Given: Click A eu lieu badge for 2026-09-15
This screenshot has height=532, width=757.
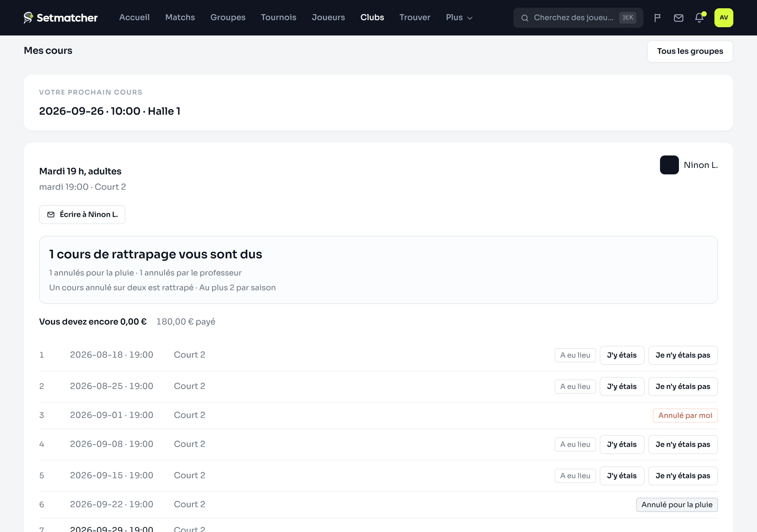Looking at the screenshot, I should click(x=575, y=476).
